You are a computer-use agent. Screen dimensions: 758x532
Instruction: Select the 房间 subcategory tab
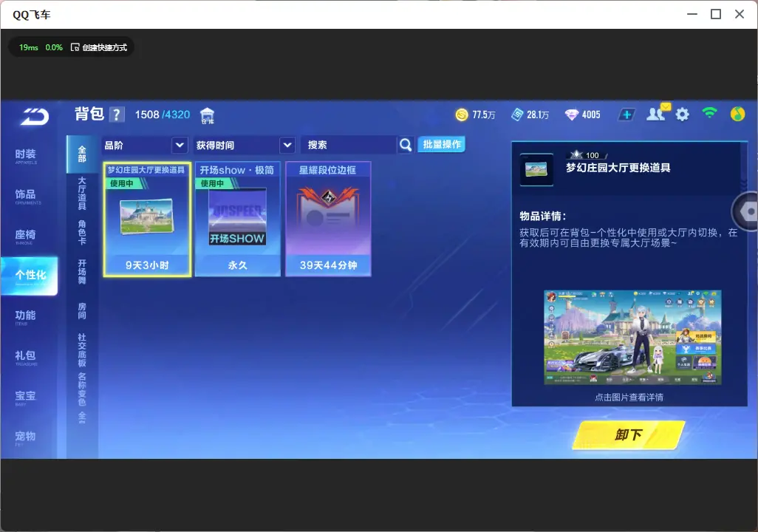tap(82, 311)
